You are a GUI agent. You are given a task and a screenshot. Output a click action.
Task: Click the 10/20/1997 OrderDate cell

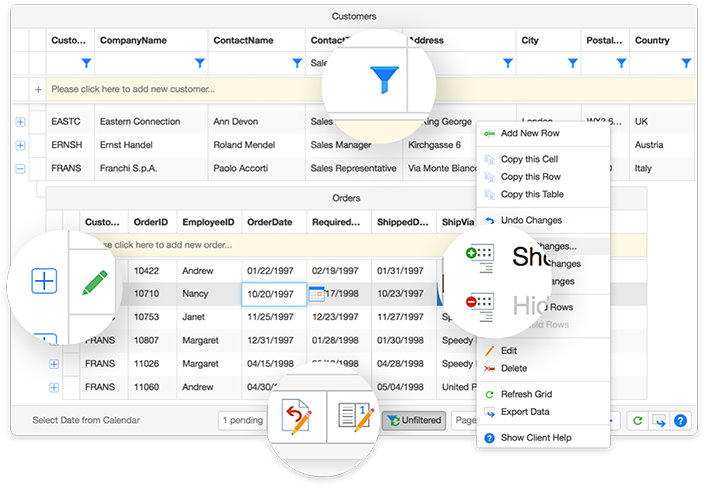[x=270, y=294]
